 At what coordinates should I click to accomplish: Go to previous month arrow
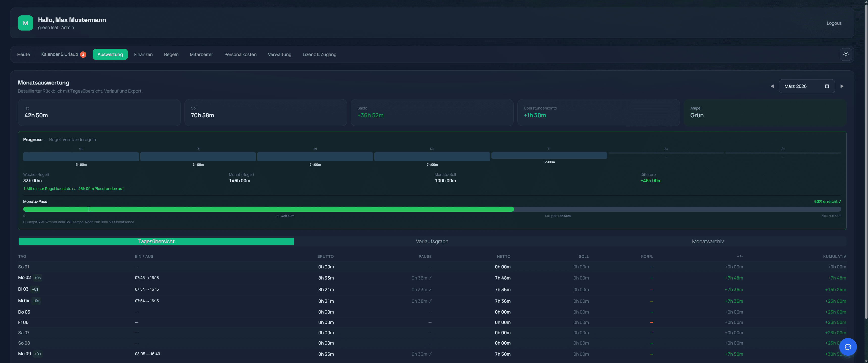coord(772,86)
